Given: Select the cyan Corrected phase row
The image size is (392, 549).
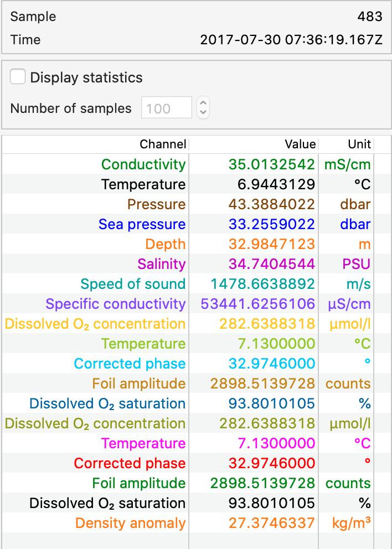Looking at the screenshot, I should click(130, 364).
